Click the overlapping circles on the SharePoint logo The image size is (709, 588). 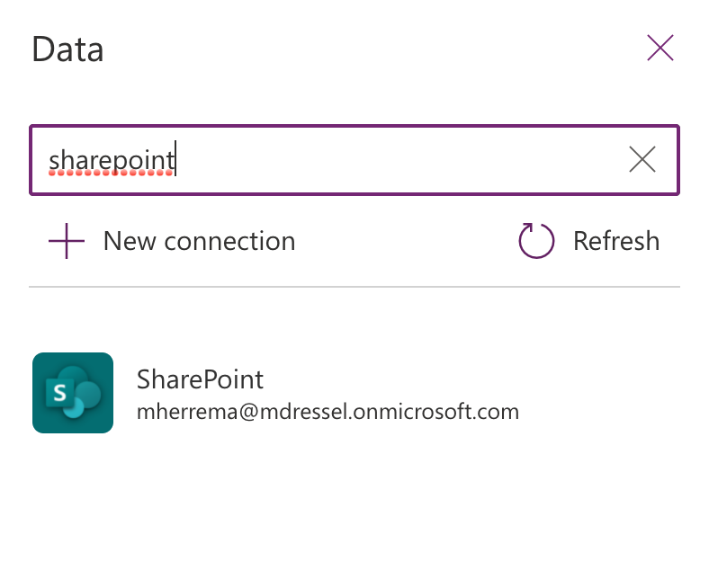point(88,392)
